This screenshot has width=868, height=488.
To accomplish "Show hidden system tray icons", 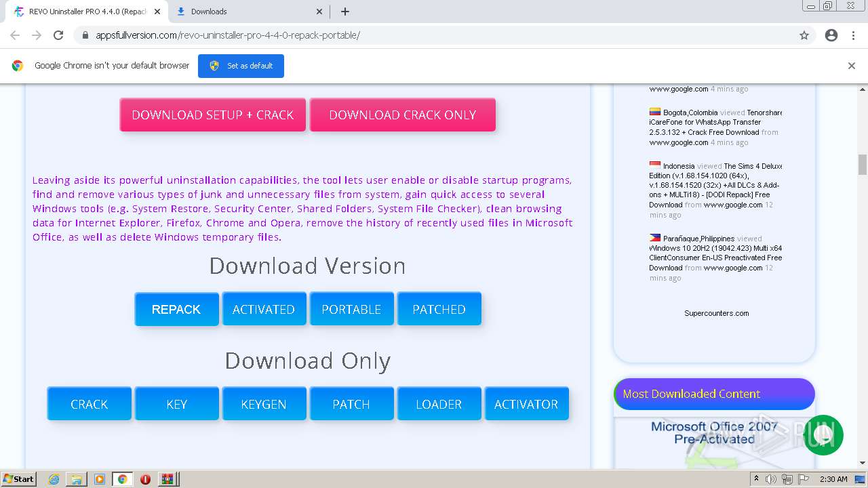I will click(756, 479).
